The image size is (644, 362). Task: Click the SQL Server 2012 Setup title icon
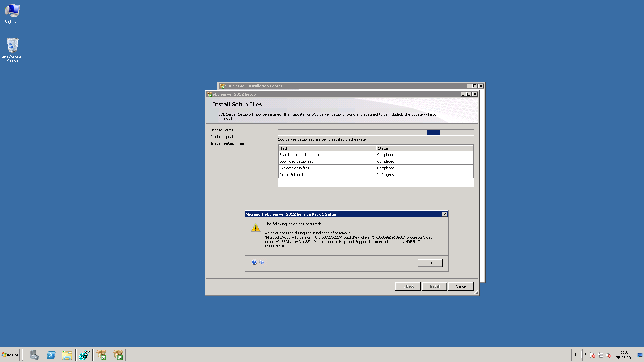click(x=209, y=94)
